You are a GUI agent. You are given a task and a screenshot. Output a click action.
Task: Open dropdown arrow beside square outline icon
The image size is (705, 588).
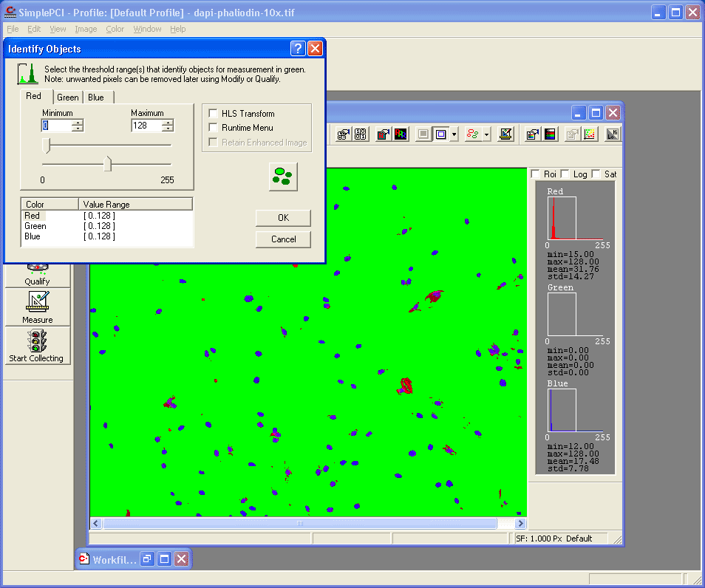[454, 134]
